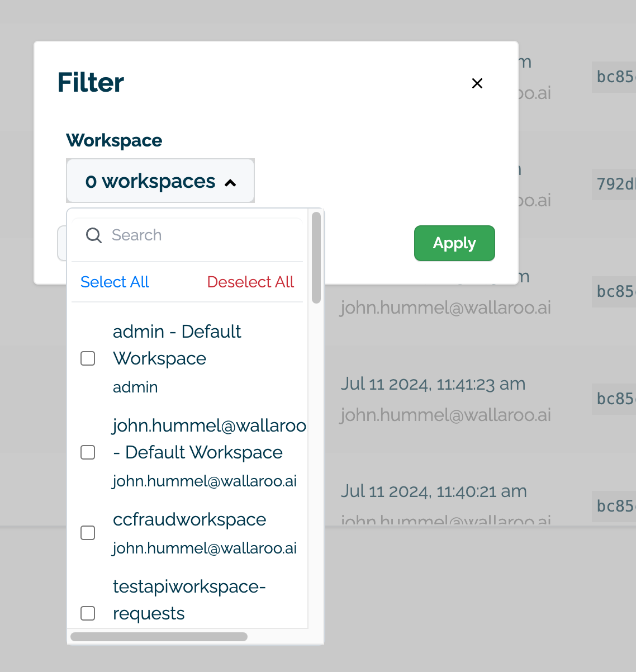This screenshot has width=636, height=672.
Task: Click the dropdown's vertical scrollbar thumb
Action: [x=316, y=257]
